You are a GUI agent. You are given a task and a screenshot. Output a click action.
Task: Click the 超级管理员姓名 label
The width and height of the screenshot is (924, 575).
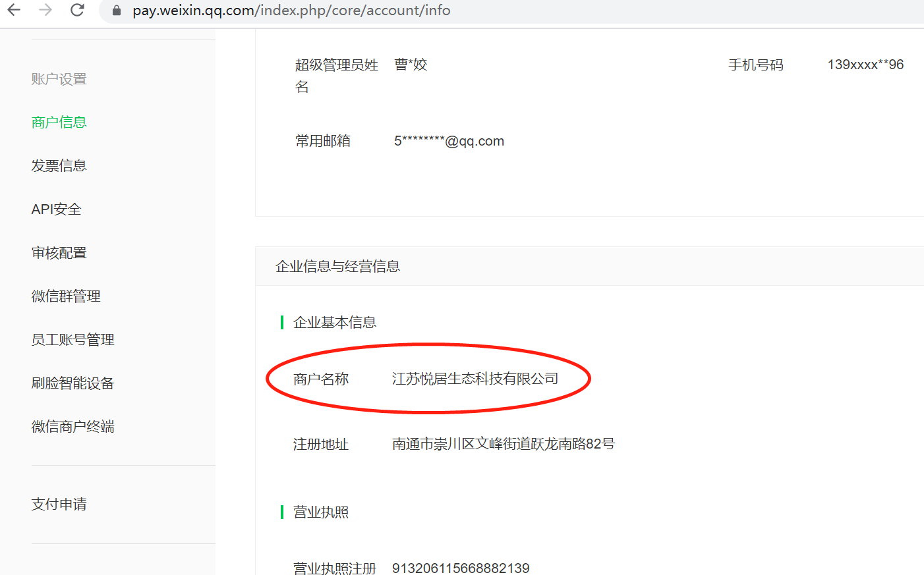pyautogui.click(x=337, y=76)
